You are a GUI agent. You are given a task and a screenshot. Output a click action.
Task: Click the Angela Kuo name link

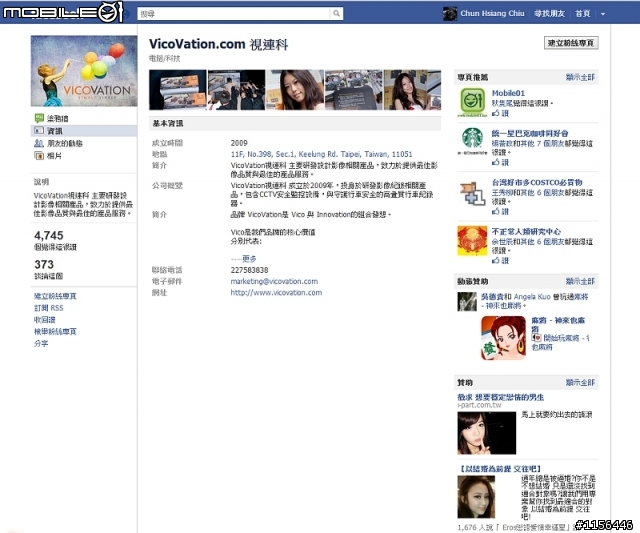pos(531,297)
